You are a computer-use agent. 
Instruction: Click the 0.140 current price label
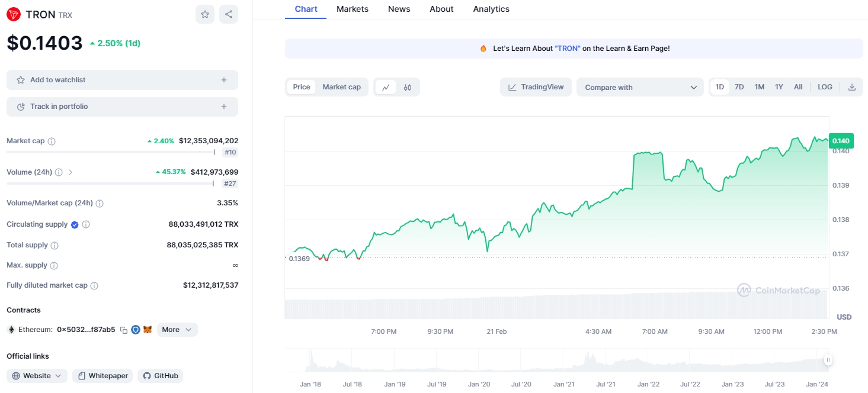pos(841,141)
